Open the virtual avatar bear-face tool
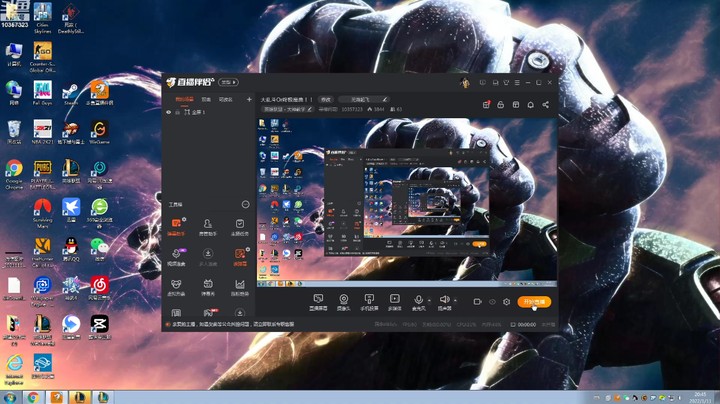 point(176,287)
